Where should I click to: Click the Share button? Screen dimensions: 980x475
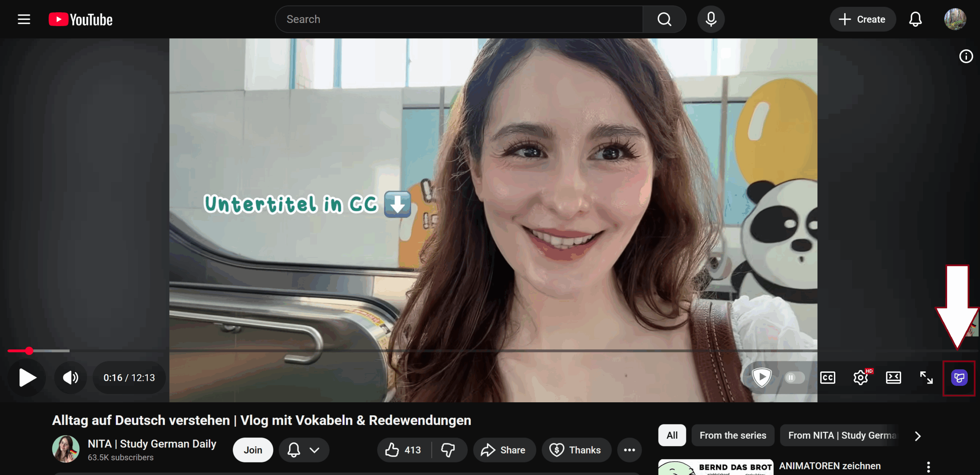504,450
